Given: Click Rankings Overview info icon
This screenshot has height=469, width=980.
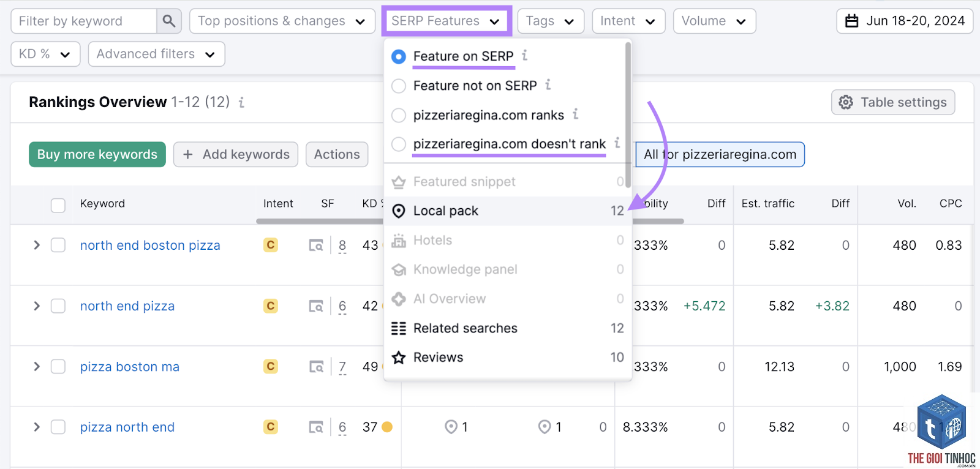Looking at the screenshot, I should 242,102.
